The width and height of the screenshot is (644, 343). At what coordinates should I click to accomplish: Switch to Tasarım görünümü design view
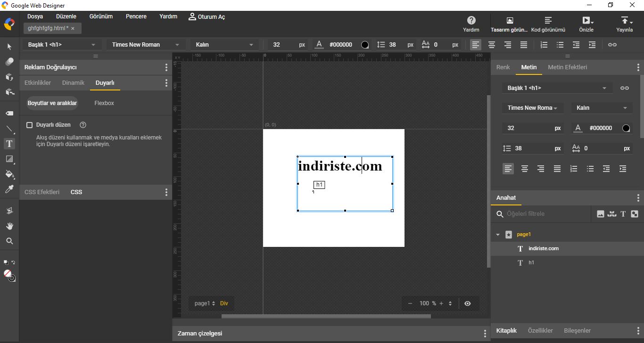click(x=509, y=24)
